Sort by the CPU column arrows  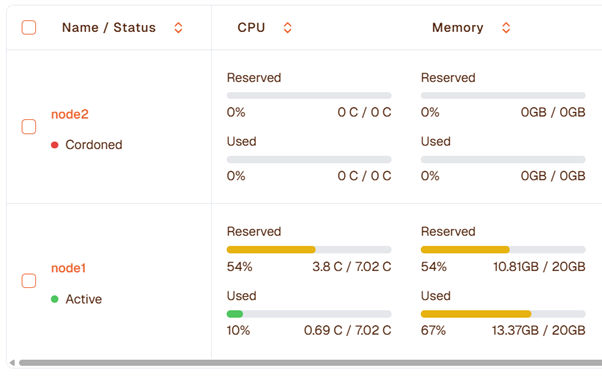(x=288, y=28)
